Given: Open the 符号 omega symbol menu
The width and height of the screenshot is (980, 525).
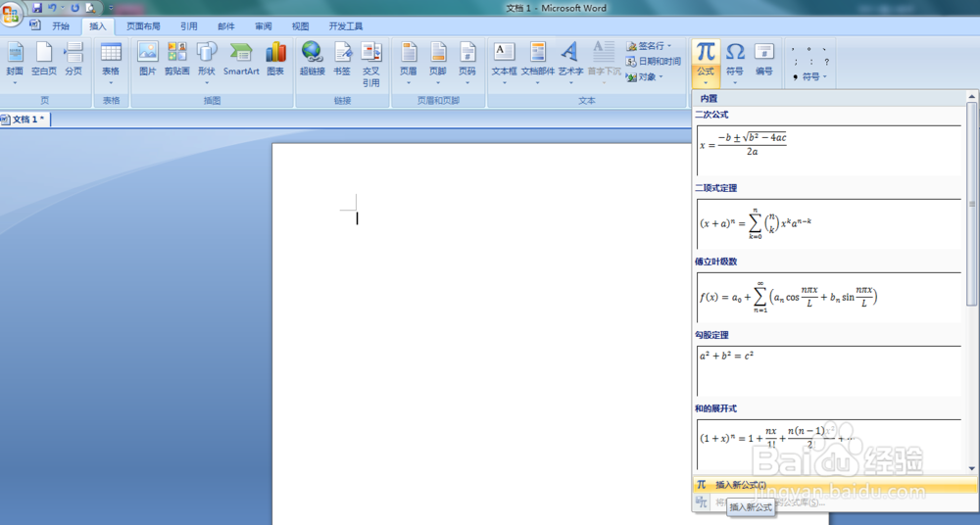Looking at the screenshot, I should [x=735, y=64].
